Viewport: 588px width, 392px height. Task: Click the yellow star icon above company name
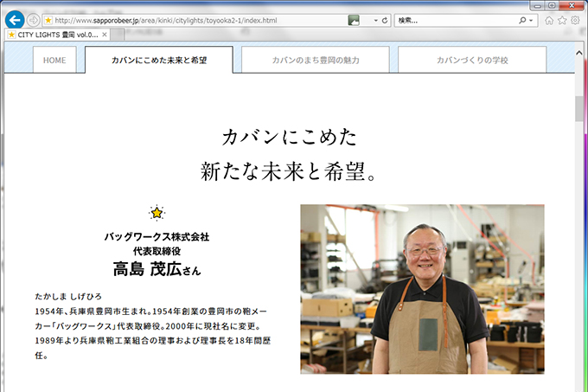[x=157, y=213]
